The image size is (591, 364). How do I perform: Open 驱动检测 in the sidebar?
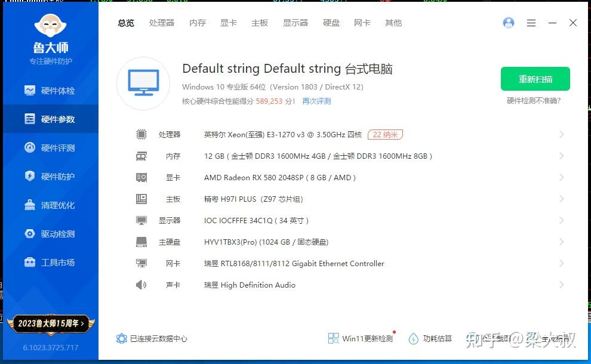pyautogui.click(x=50, y=234)
